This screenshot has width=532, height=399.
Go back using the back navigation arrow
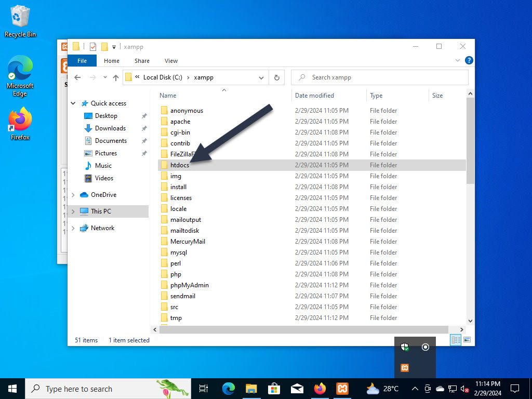(x=78, y=77)
